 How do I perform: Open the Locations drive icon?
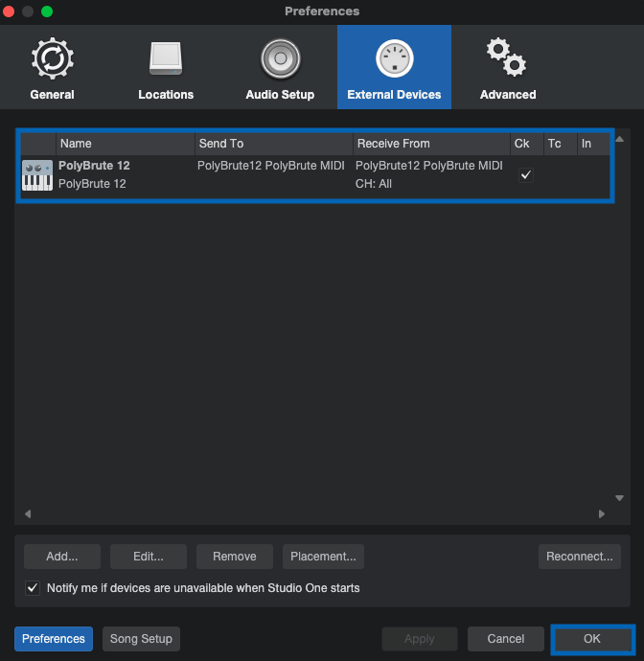coord(166,58)
